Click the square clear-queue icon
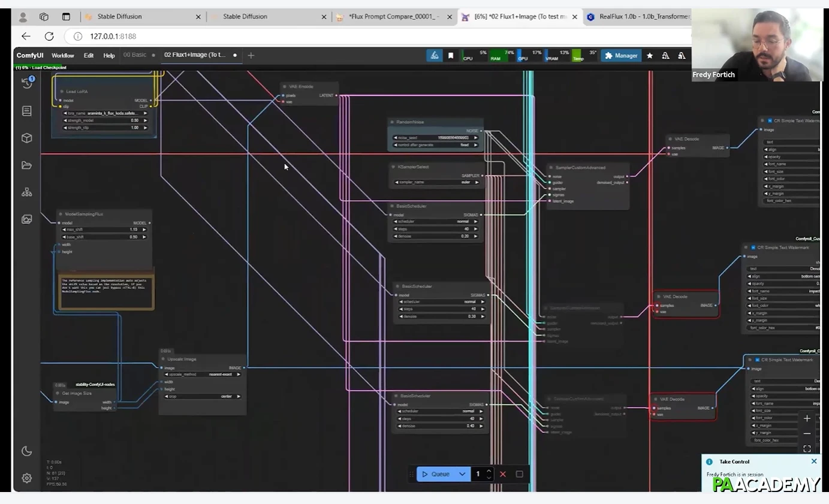Screen dimensions: 829x504 point(519,474)
